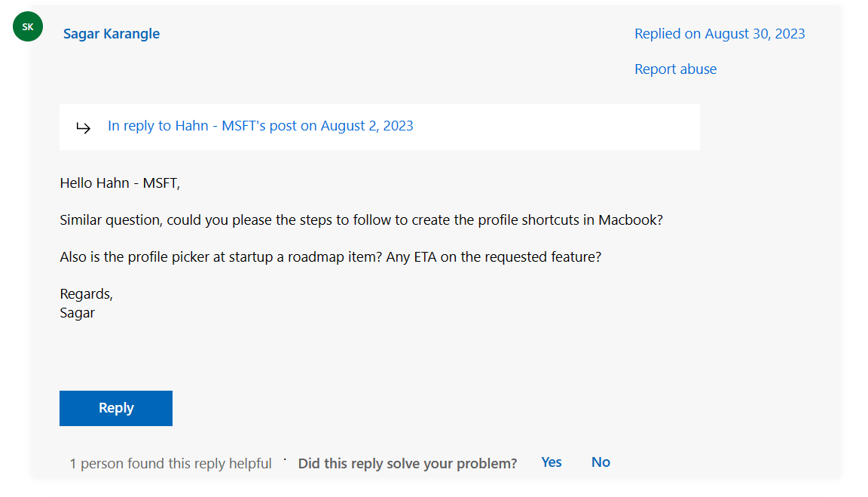Click the 'Did this reply solve your problem?' label
This screenshot has height=497, width=868.
(407, 463)
